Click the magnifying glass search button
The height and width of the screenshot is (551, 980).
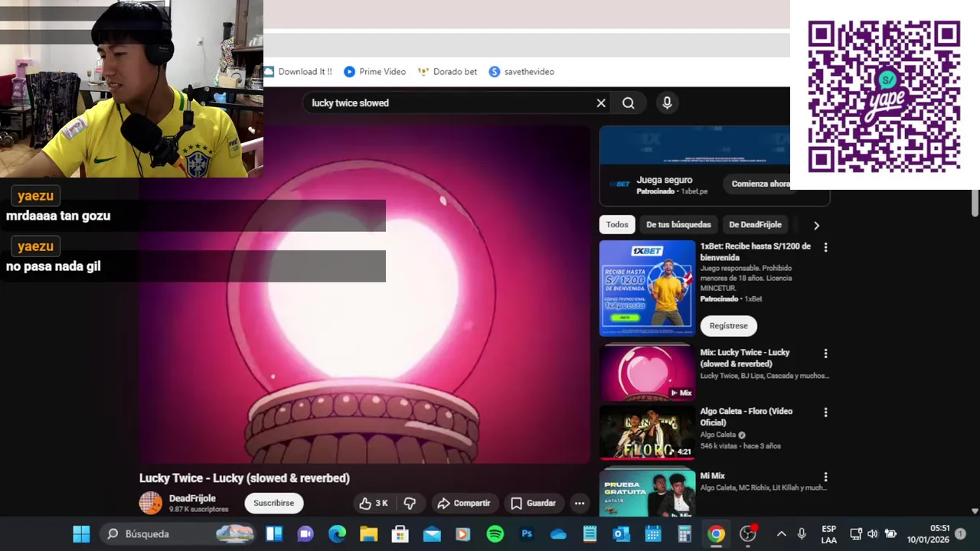[629, 103]
